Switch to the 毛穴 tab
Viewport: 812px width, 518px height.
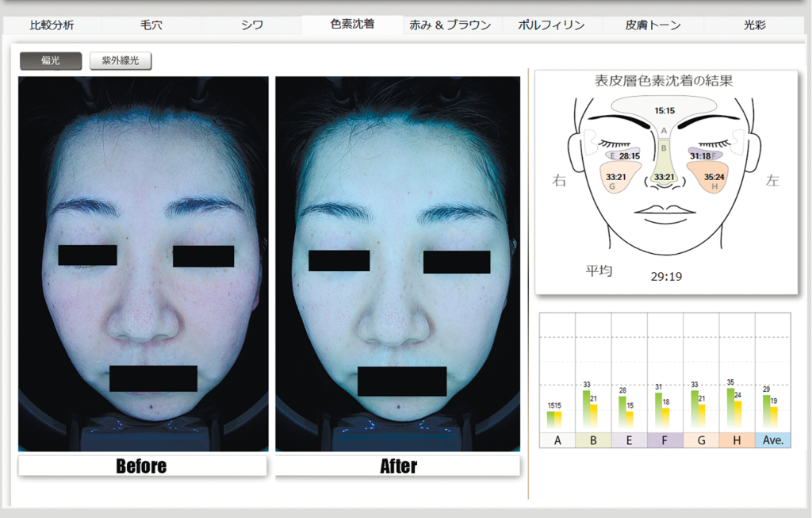151,25
